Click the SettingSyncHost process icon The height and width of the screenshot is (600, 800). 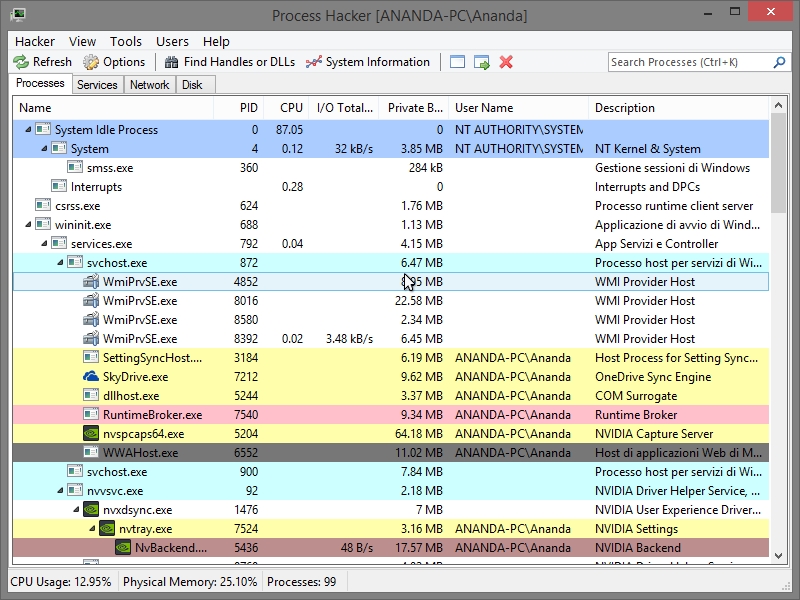pos(91,358)
